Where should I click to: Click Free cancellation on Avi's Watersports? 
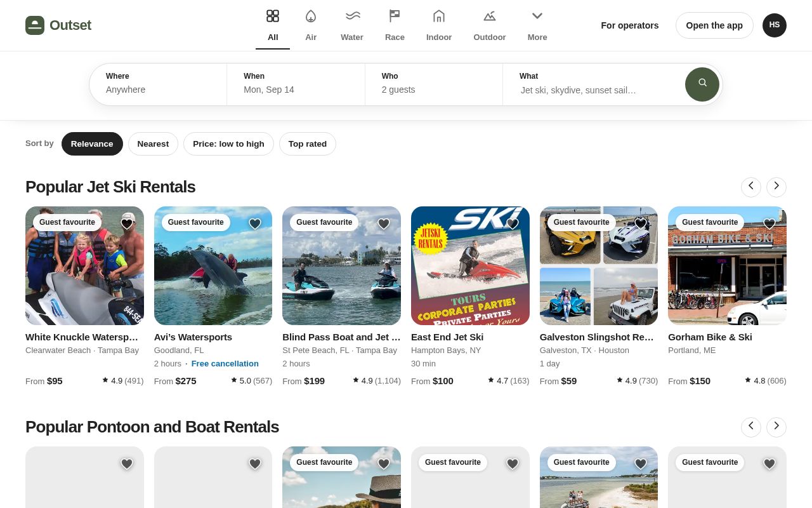coord(225,364)
